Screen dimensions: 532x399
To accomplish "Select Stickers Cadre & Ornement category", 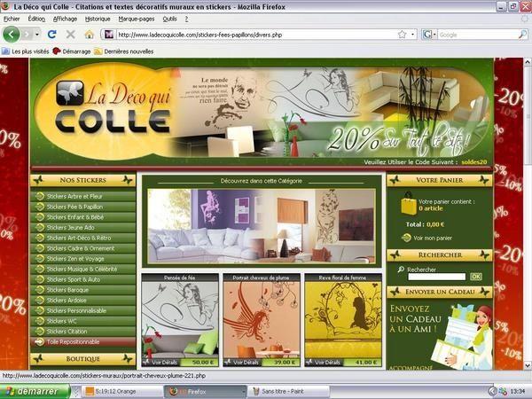I will (x=82, y=248).
